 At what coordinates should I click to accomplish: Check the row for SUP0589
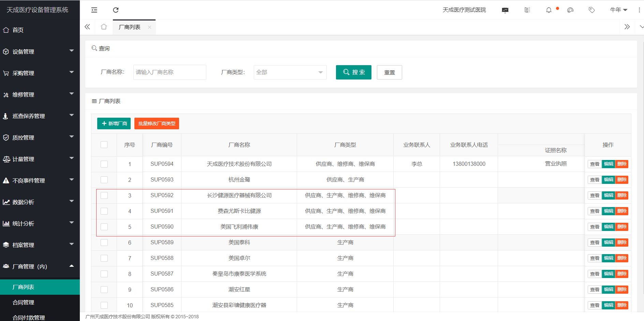(x=104, y=243)
